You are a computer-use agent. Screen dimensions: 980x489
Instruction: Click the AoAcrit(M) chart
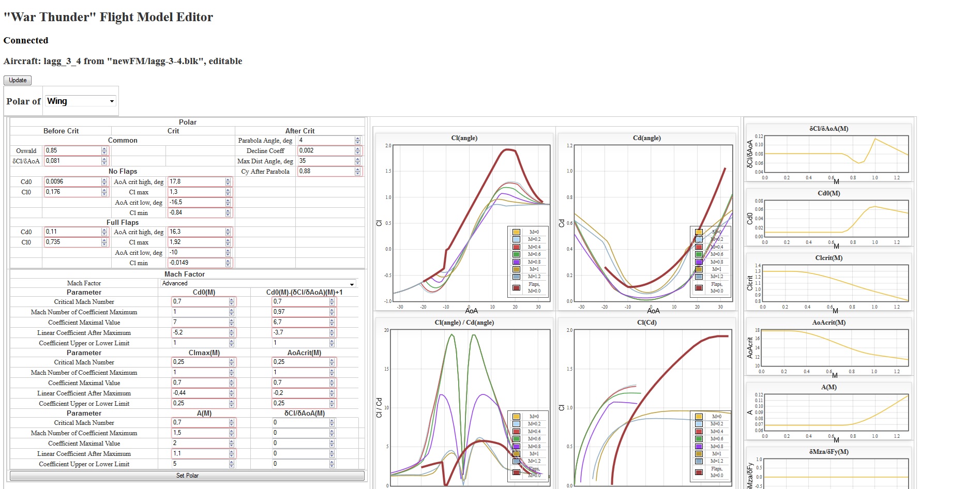coord(835,347)
